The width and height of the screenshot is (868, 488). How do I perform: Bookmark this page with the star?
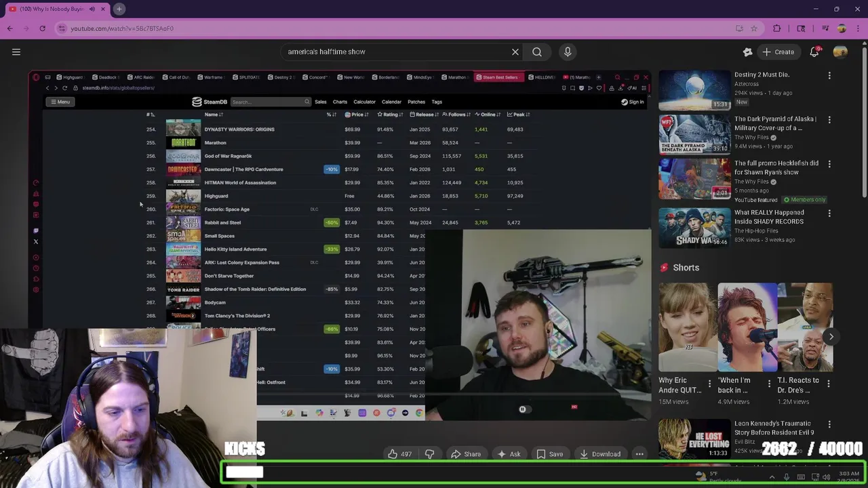click(753, 28)
